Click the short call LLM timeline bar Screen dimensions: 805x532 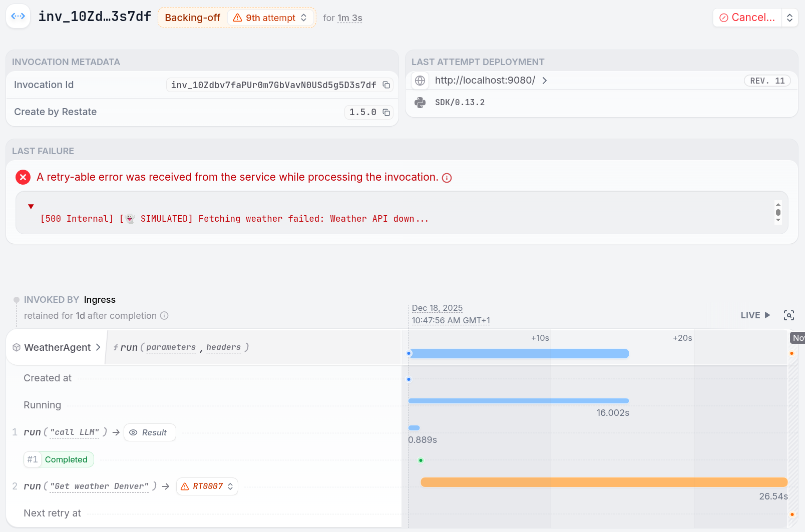(x=414, y=428)
